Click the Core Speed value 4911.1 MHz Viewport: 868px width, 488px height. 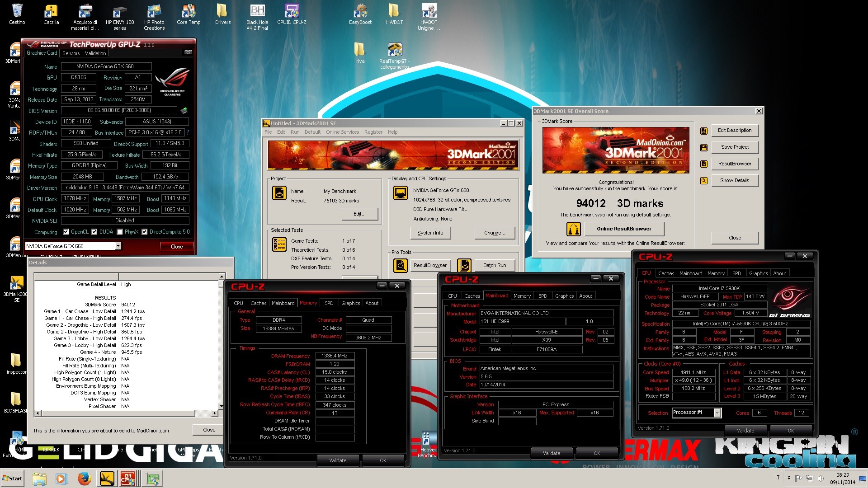click(x=693, y=373)
